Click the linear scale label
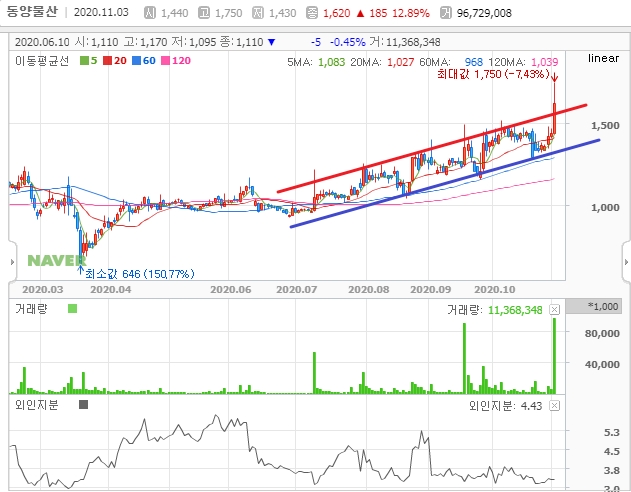The height and width of the screenshot is (492, 631). click(x=603, y=58)
